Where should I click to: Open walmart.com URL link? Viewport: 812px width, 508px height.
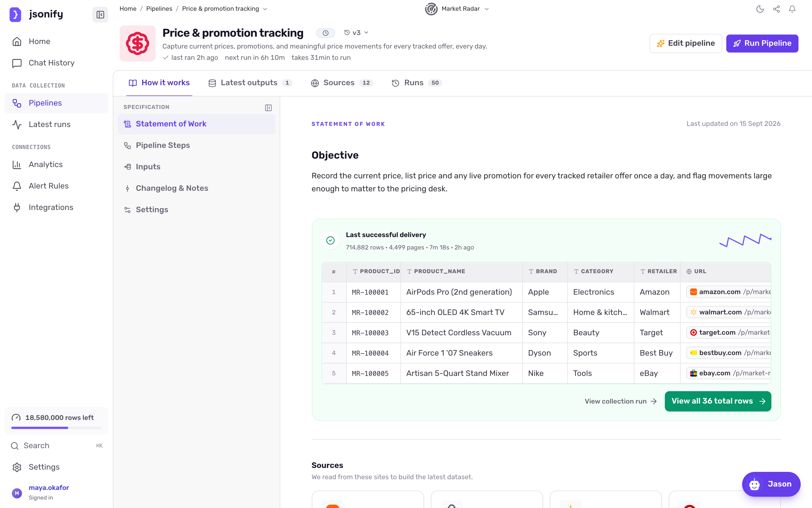tap(729, 312)
